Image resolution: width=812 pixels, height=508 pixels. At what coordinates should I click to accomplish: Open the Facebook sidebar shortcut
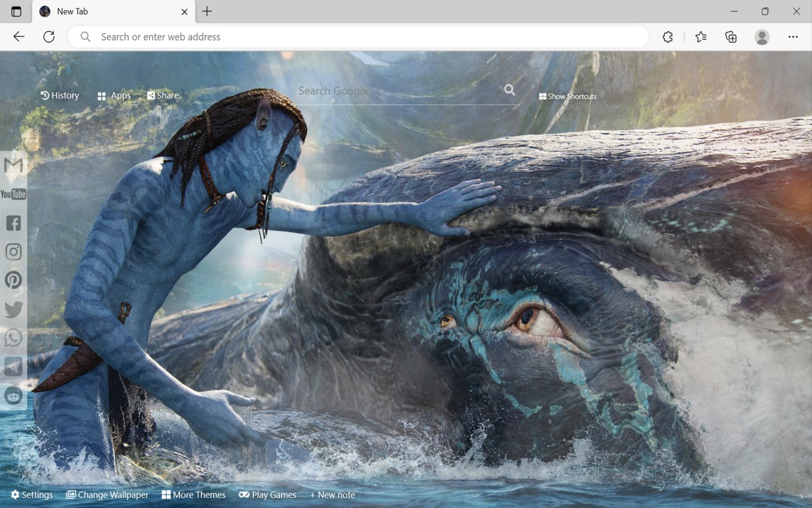(13, 223)
